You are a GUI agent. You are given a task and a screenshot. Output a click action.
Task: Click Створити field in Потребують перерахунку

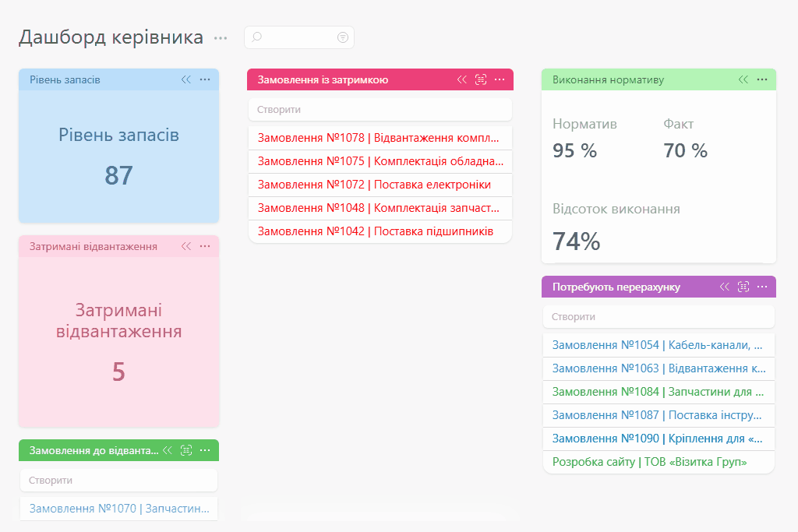[659, 316]
